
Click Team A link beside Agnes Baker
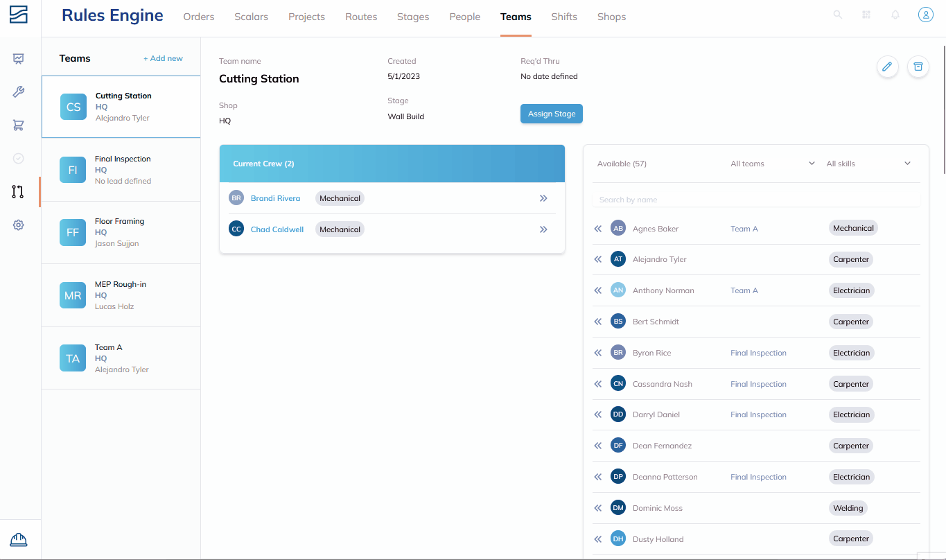(744, 229)
